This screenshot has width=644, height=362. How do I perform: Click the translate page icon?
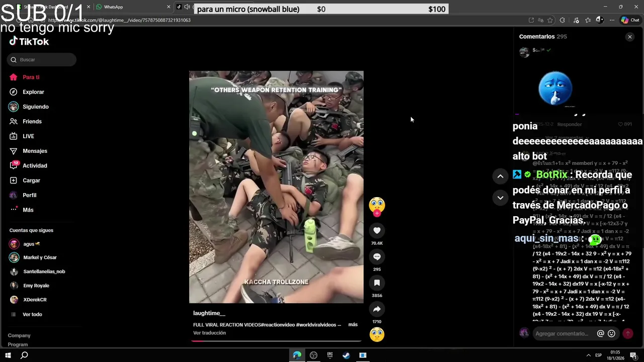tap(540, 20)
